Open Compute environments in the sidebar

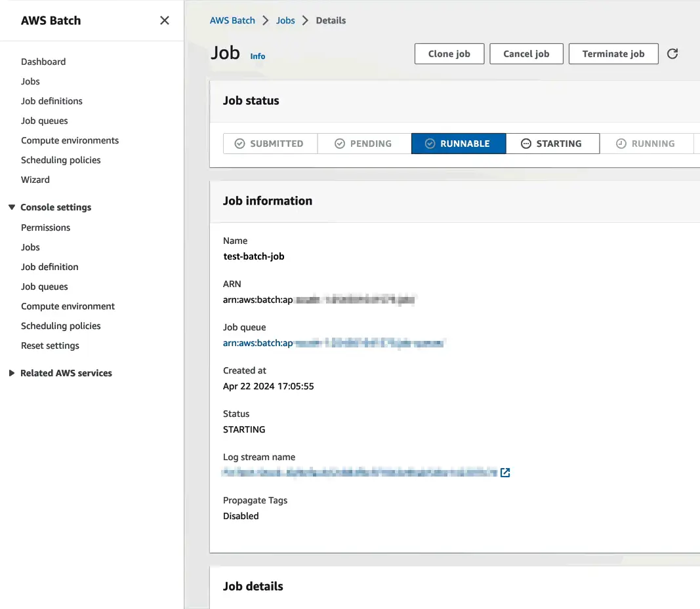pos(70,140)
